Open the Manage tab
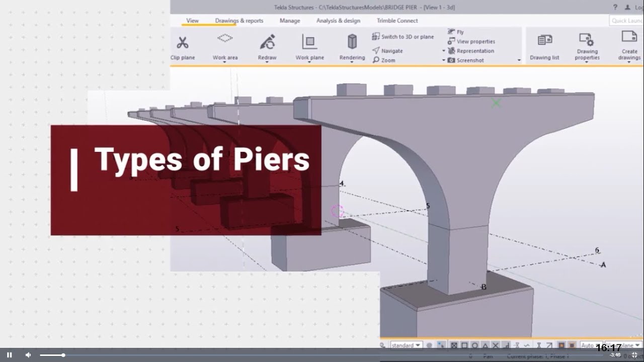Image resolution: width=644 pixels, height=362 pixels. coord(290,21)
